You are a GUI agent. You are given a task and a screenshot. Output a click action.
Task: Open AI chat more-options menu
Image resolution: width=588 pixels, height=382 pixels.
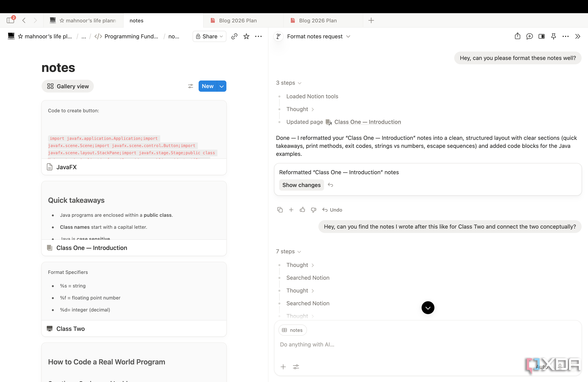566,36
